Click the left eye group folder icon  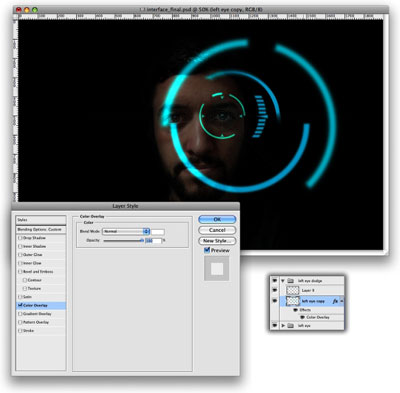click(290, 325)
